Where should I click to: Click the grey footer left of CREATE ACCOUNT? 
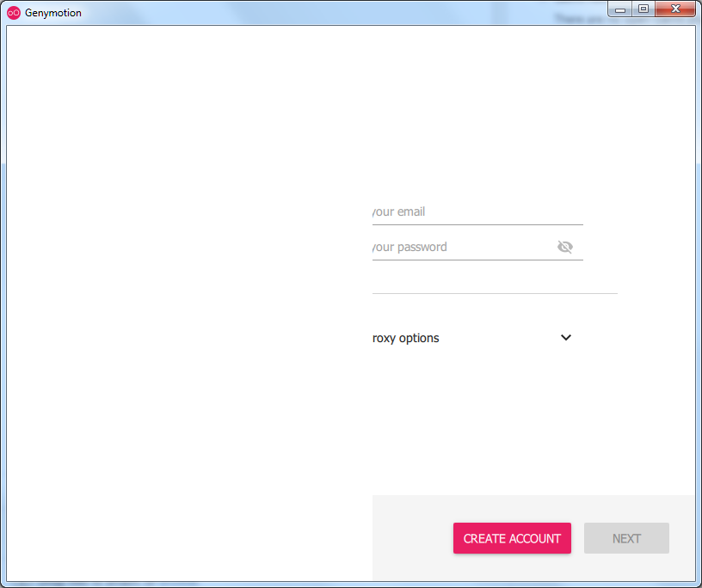click(411, 538)
